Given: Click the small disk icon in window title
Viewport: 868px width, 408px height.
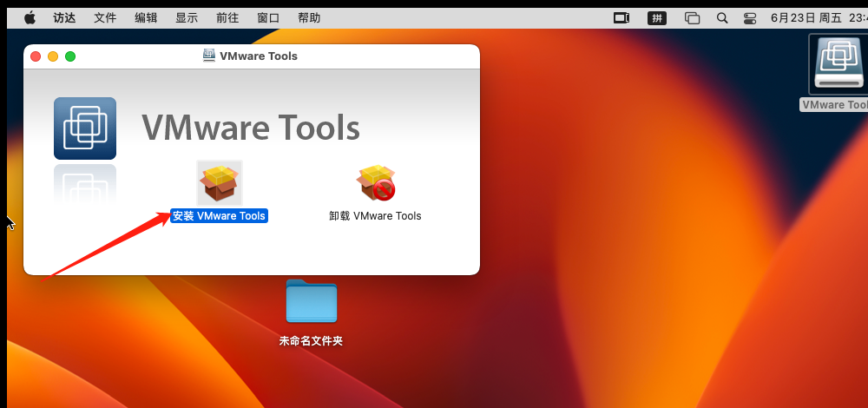Looking at the screenshot, I should tap(209, 56).
